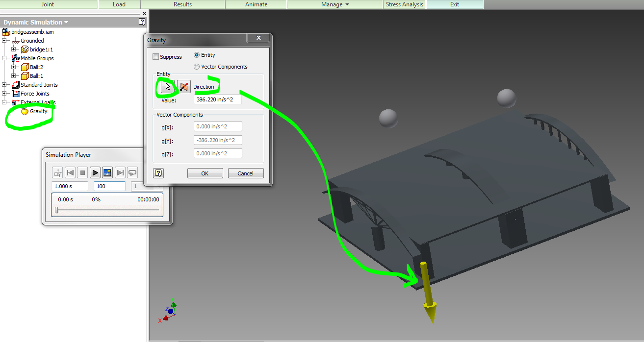This screenshot has height=342, width=644.
Task: Click the images field showing 100
Action: (109, 186)
